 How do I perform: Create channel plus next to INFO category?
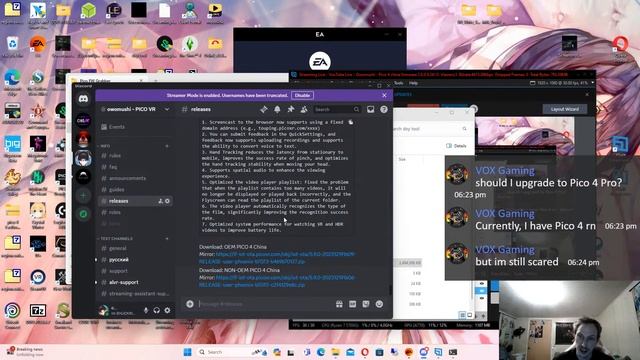(x=167, y=146)
